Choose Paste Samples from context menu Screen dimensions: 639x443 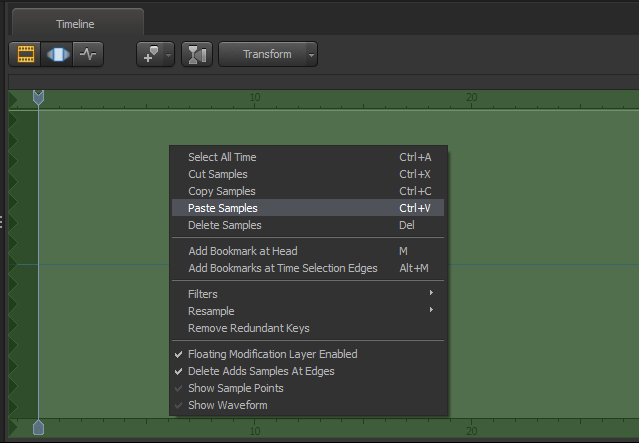223,208
